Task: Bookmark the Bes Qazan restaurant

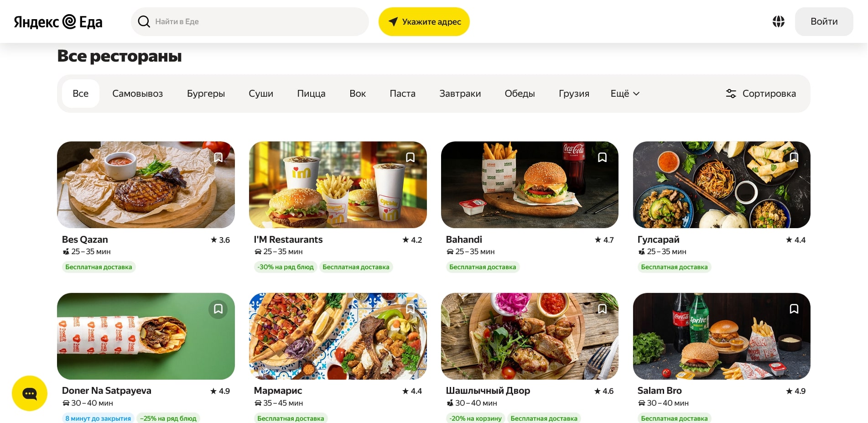Action: [218, 157]
